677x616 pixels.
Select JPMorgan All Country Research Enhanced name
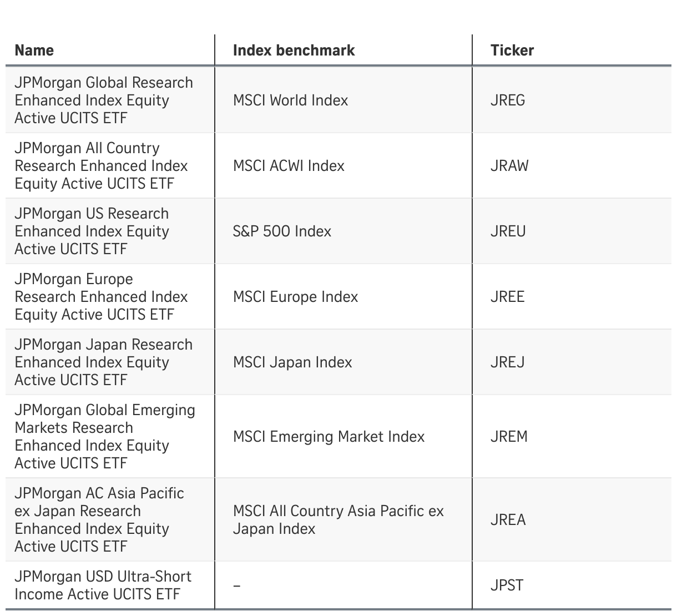pos(101,166)
